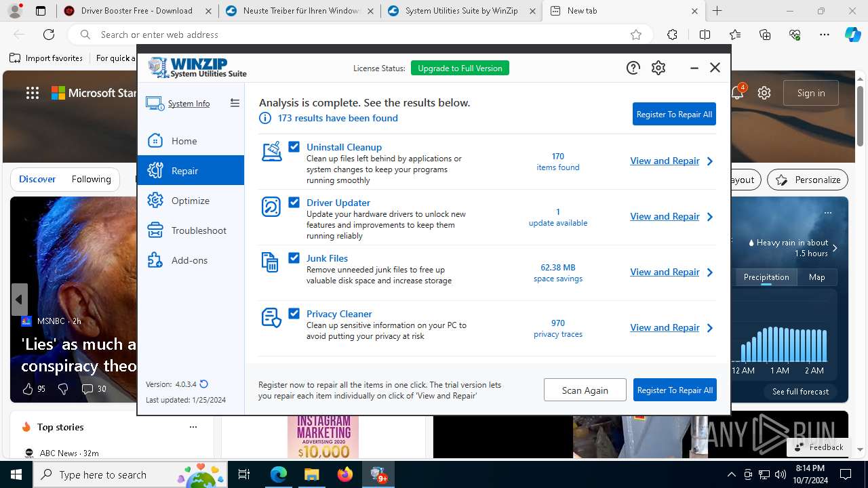
Task: Open See full forecast link
Action: [800, 391]
